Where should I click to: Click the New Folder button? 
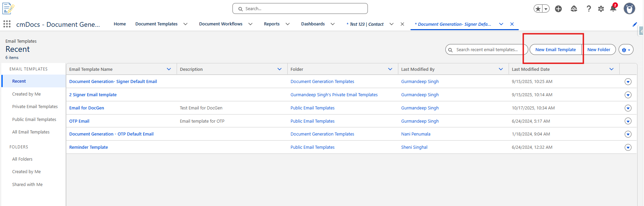(599, 50)
